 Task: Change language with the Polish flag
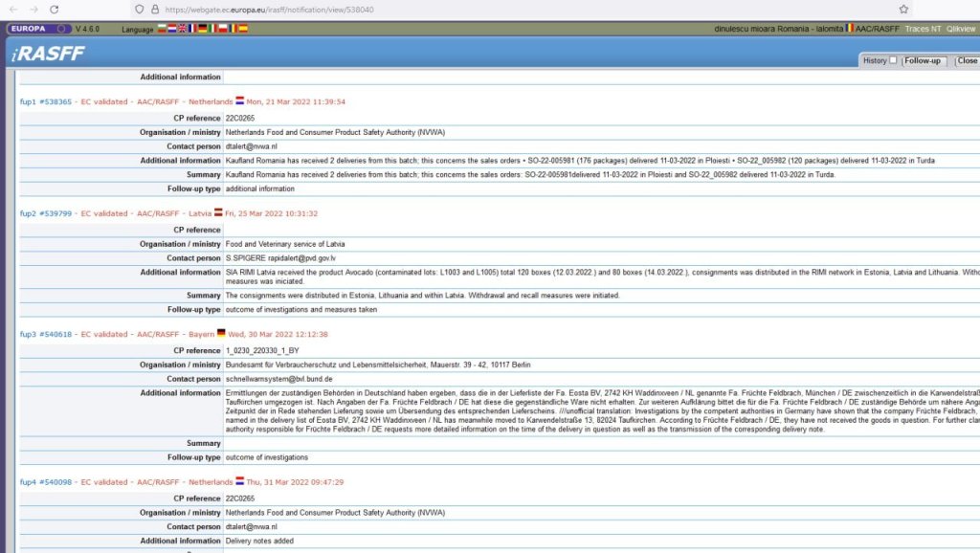pyautogui.click(x=222, y=29)
